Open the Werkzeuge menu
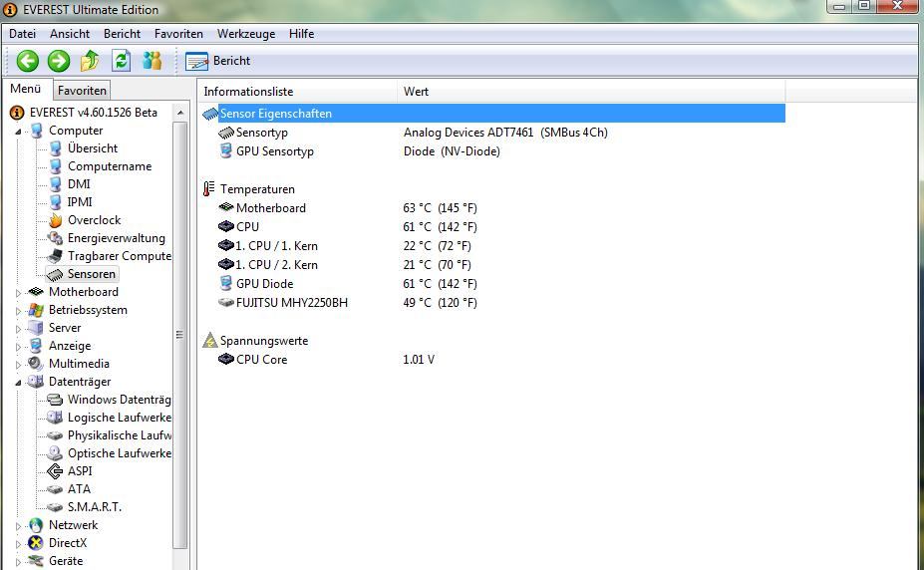 [x=246, y=34]
